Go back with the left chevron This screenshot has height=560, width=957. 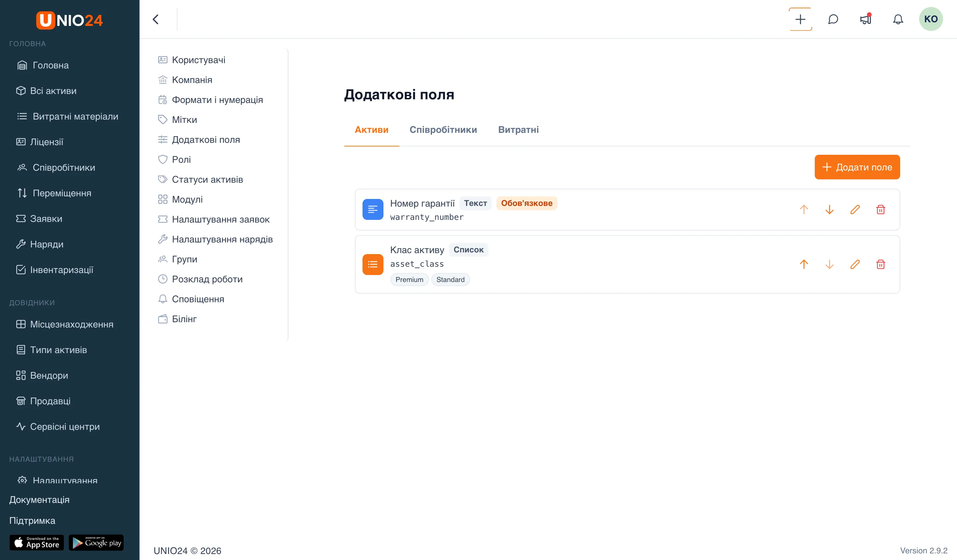(156, 19)
